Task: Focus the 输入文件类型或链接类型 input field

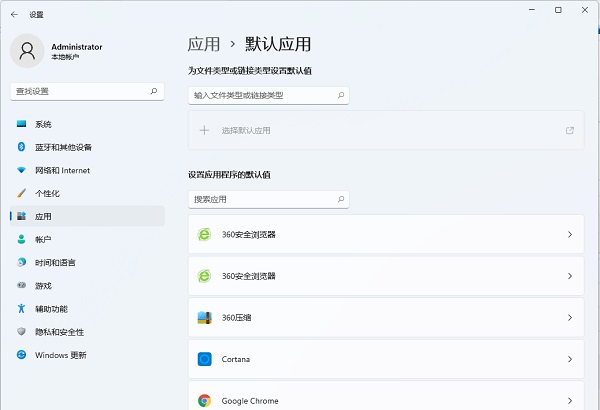Action: click(260, 95)
